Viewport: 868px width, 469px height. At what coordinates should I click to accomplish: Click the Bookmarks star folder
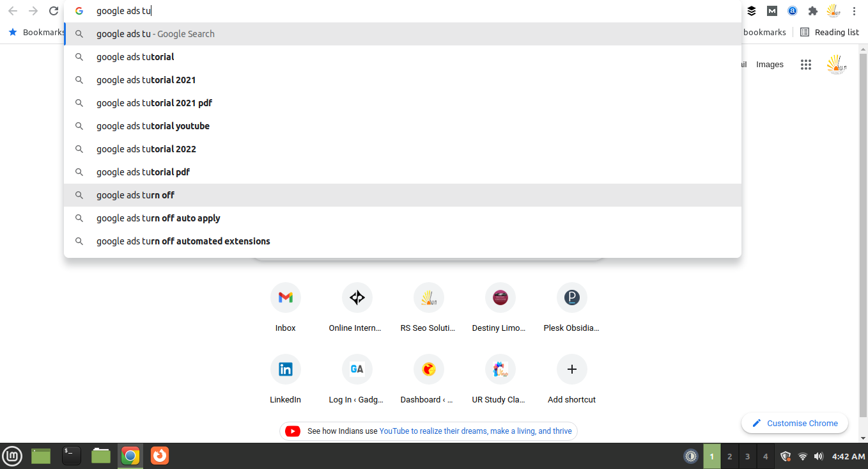coord(36,32)
